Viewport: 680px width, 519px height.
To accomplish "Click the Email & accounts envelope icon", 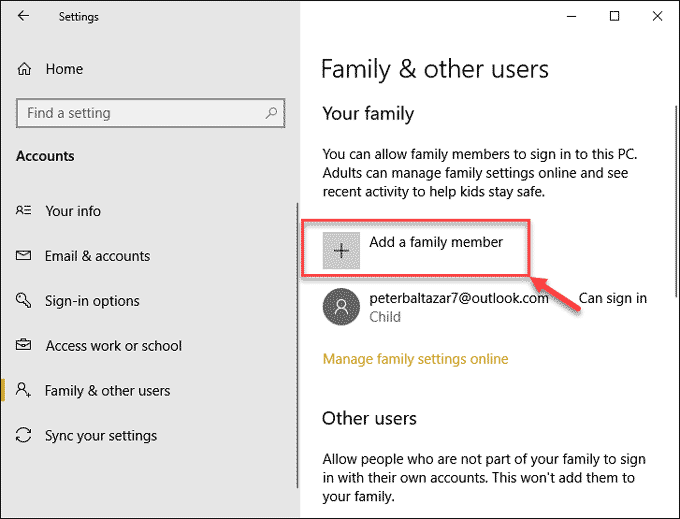I will click(x=23, y=255).
